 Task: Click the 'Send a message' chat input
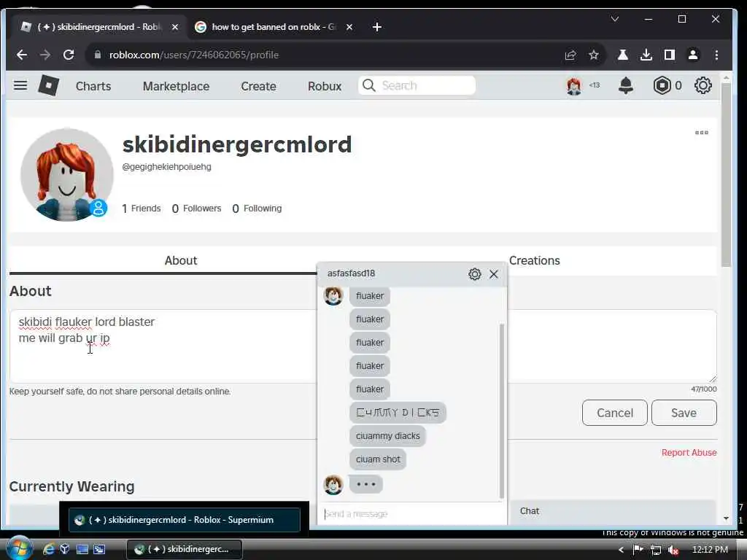[x=412, y=514]
